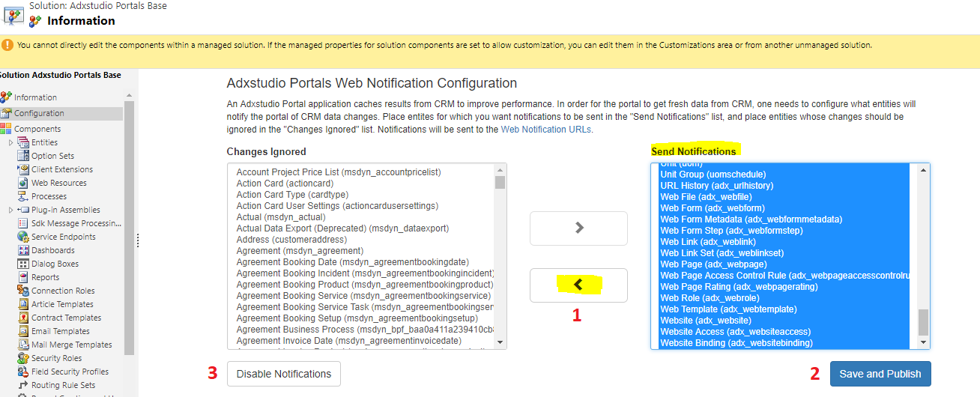Click the Plug-in Assemblies icon
Viewport: 980px width, 397px height.
[23, 210]
